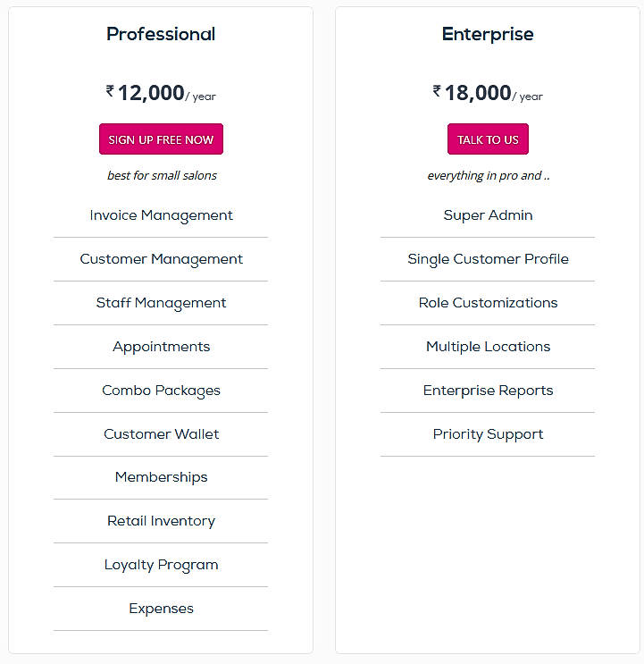Choose the Role Customizations feature
The height and width of the screenshot is (664, 644).
(x=488, y=303)
